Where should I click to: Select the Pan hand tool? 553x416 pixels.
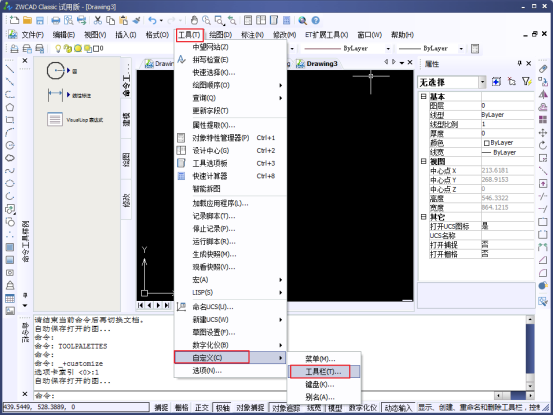[194, 20]
